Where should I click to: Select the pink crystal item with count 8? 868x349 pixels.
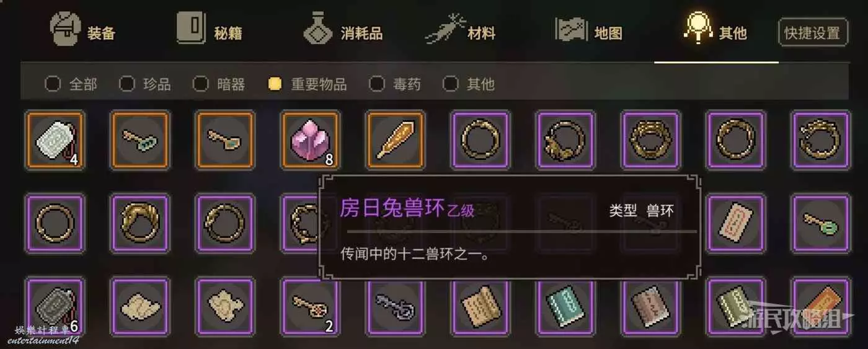point(309,140)
